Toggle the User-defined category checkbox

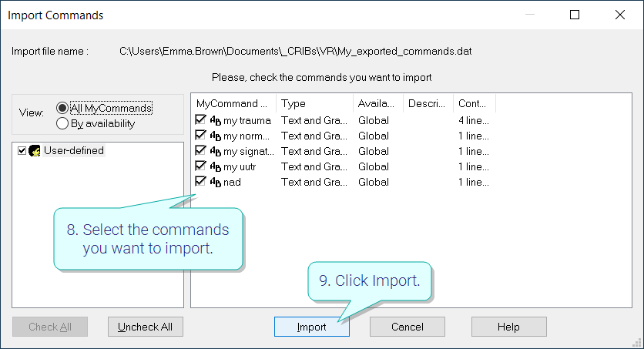(22, 151)
